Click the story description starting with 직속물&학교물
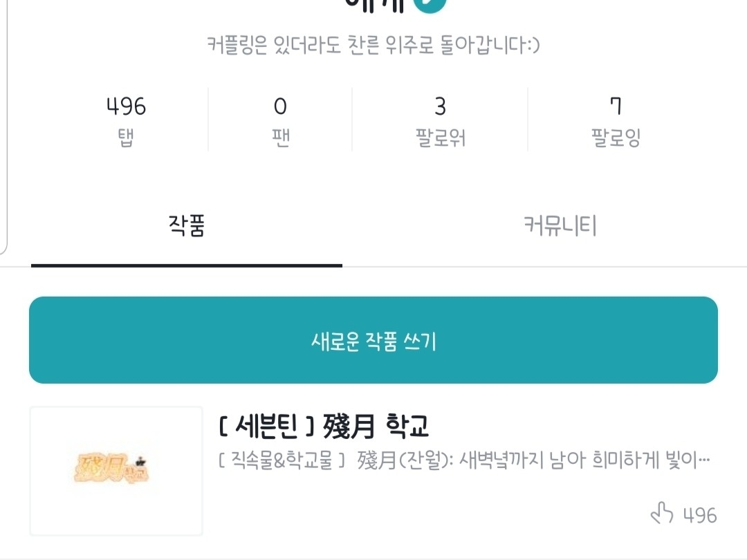 [465, 460]
